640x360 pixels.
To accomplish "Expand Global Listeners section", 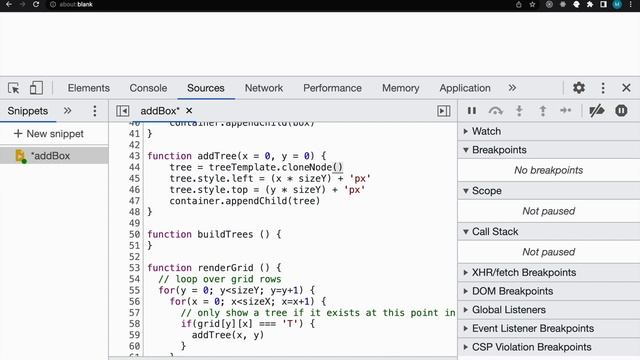I will pos(549,310).
